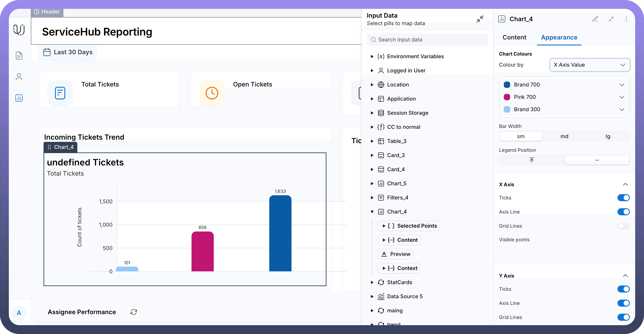Open the document page icon in left sidebar
The height and width of the screenshot is (334, 644).
coord(19,55)
